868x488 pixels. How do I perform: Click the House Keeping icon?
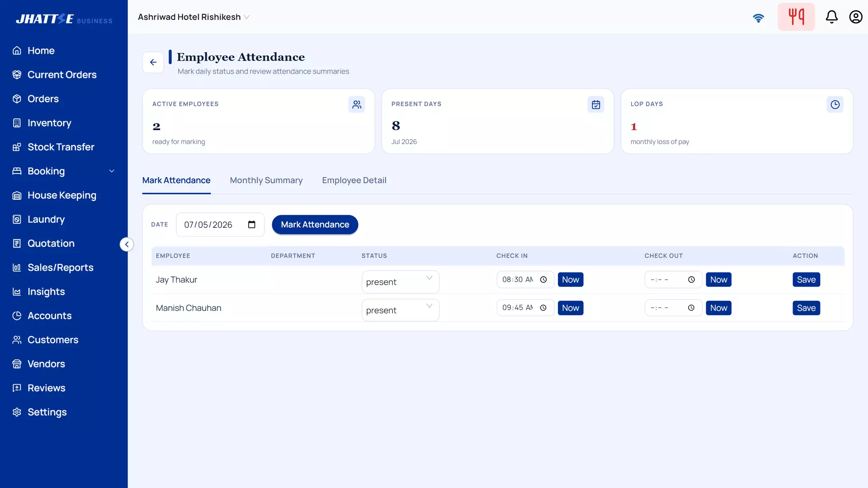coord(17,195)
